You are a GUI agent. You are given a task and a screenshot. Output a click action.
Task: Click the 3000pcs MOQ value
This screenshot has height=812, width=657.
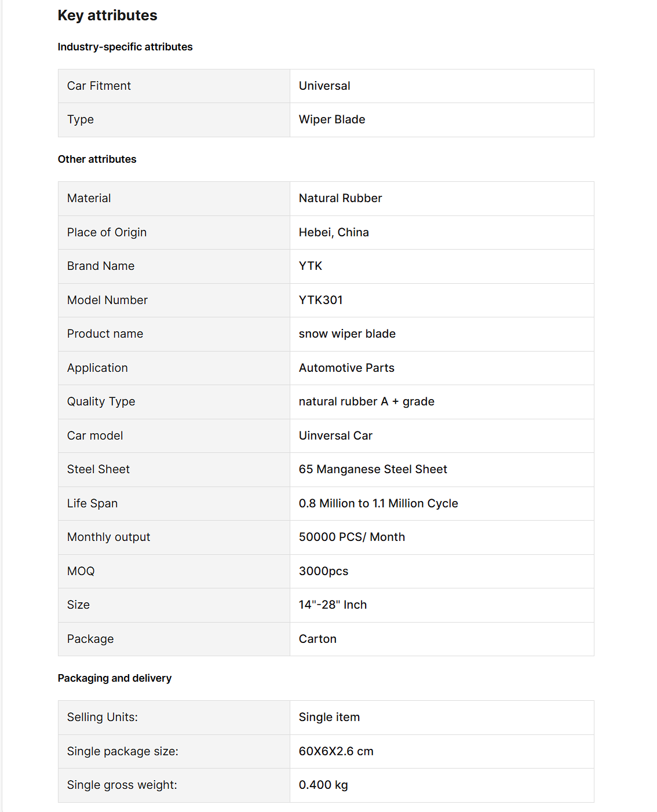pyautogui.click(x=323, y=571)
